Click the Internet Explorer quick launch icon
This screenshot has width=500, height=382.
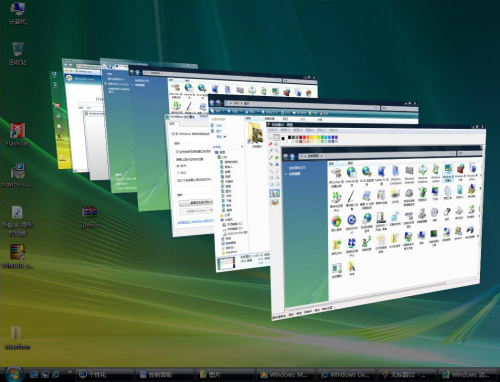(x=56, y=374)
